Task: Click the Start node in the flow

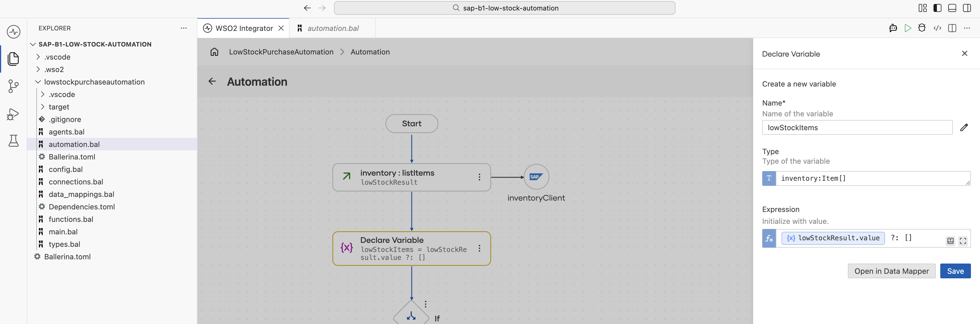Action: [x=412, y=123]
